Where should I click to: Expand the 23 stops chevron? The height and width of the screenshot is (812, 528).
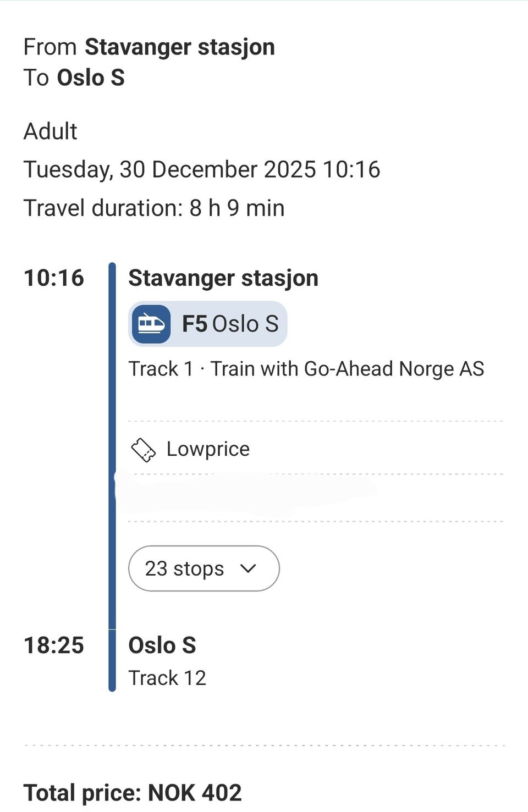coord(249,568)
